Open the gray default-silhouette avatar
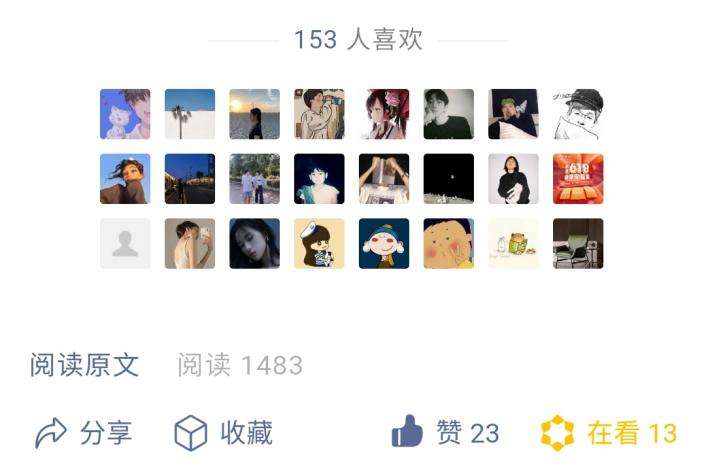Image resolution: width=706 pixels, height=472 pixels. pos(125,244)
